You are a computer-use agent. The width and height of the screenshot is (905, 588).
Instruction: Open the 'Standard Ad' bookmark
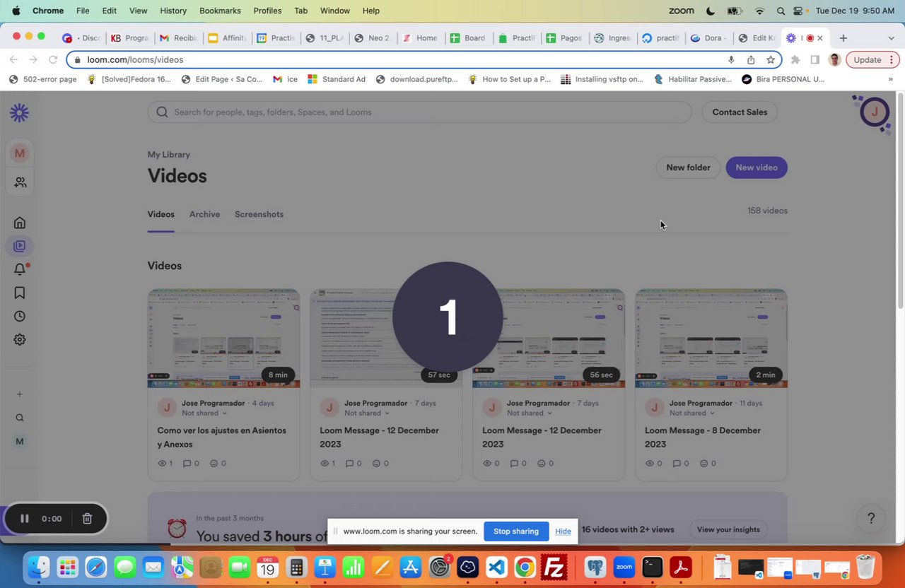pos(337,79)
